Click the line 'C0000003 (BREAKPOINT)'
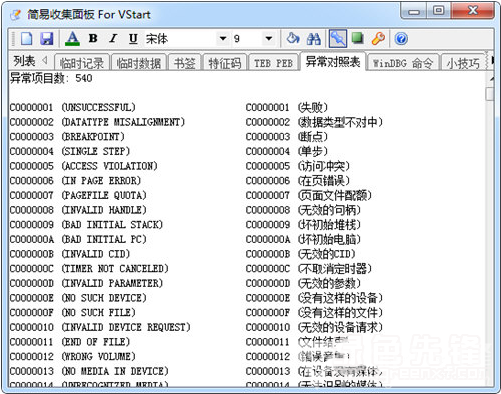 coord(67,137)
